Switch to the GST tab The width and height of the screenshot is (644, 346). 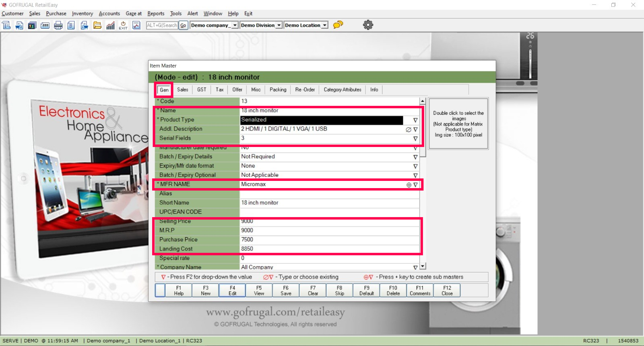pyautogui.click(x=202, y=90)
